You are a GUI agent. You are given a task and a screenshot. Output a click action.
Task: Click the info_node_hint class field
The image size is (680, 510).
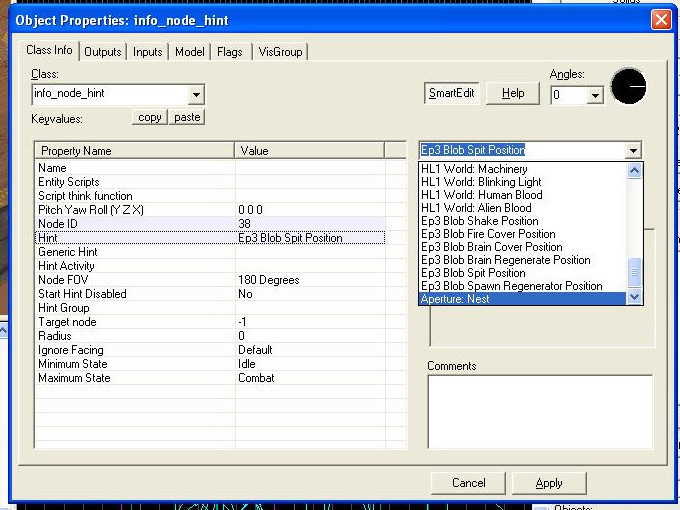point(110,94)
